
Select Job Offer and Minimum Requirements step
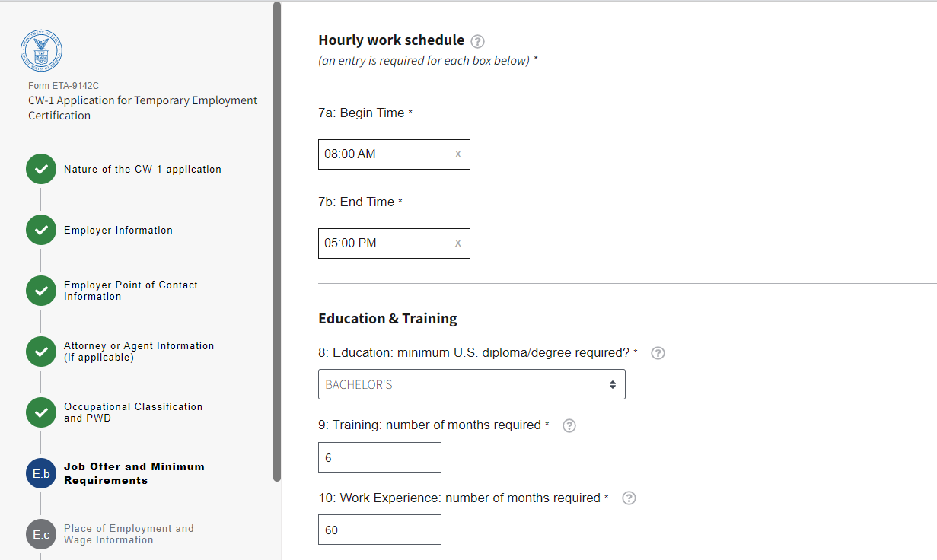pos(134,473)
